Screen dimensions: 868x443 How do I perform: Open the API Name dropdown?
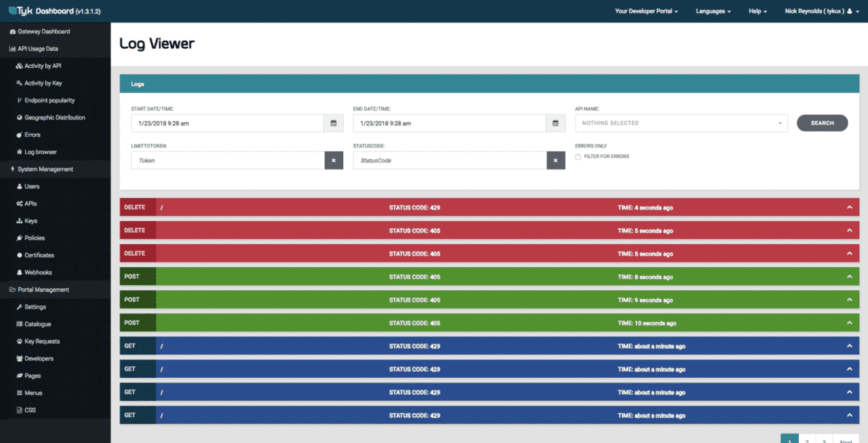[681, 123]
